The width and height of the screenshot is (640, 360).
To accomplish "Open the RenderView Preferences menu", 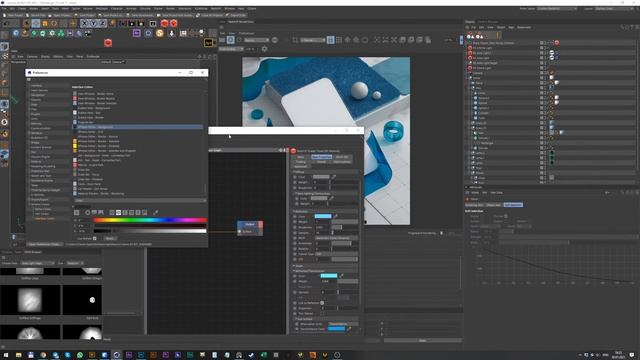I will pyautogui.click(x=247, y=33).
